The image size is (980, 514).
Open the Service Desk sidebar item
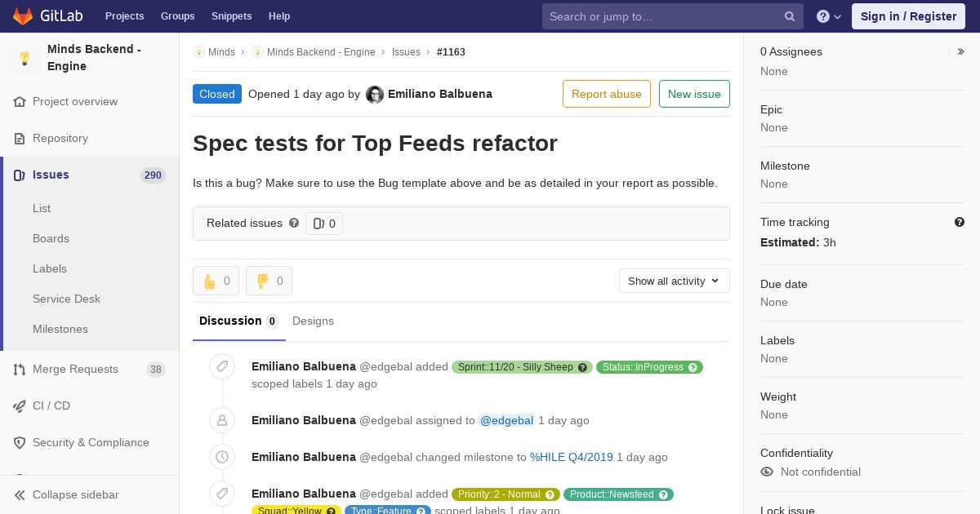(x=66, y=299)
